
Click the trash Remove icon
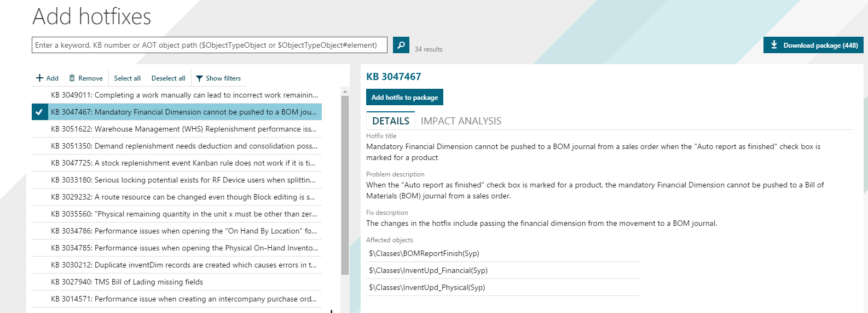point(72,78)
